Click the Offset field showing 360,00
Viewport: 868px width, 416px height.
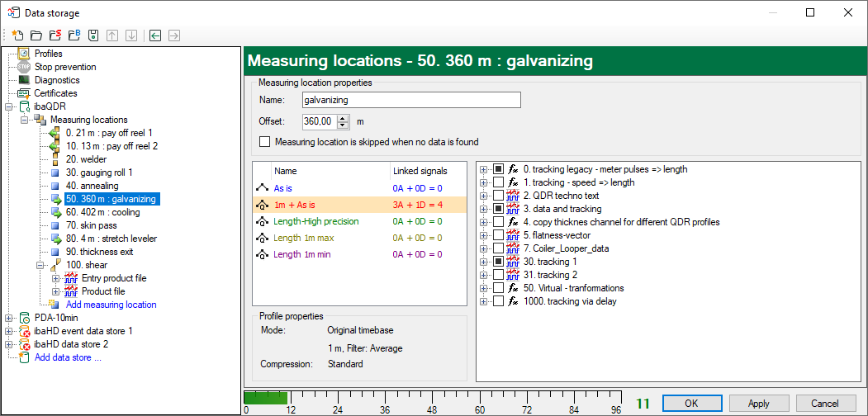click(320, 121)
